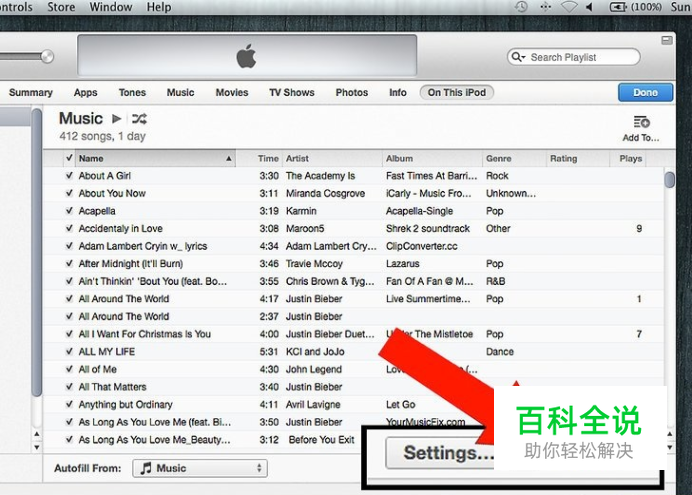The height and width of the screenshot is (495, 692).
Task: Switch to the Music tab
Action: 181,93
